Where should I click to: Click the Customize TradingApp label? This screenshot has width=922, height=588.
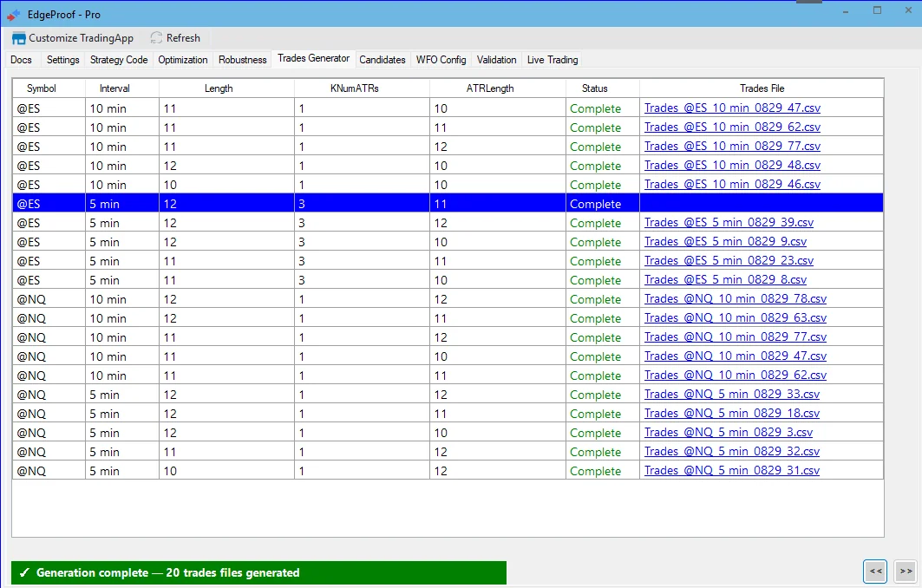tap(82, 38)
